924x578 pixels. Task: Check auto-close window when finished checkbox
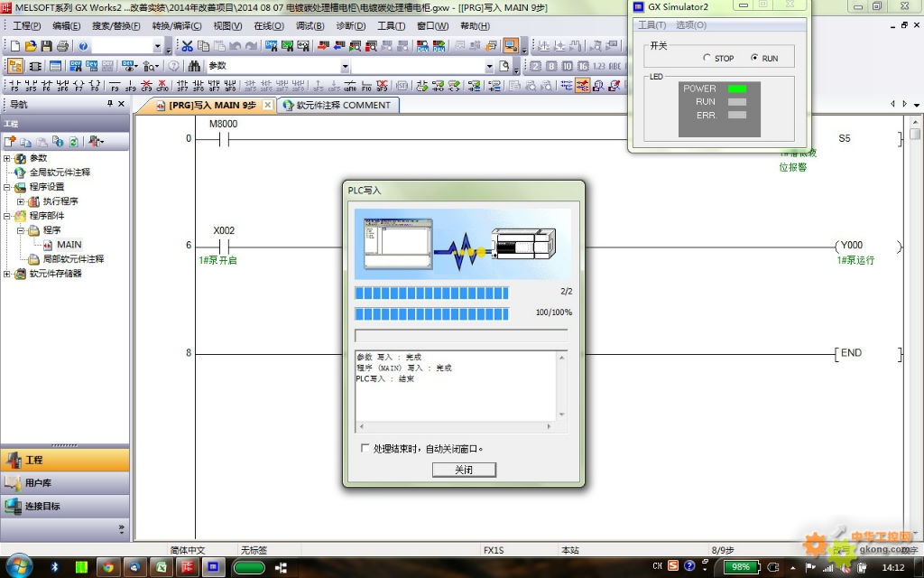point(365,448)
